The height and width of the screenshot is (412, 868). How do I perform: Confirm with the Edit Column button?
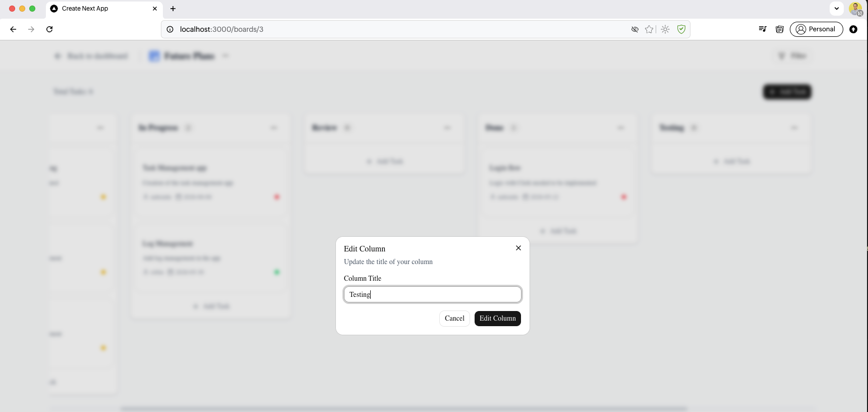[498, 319]
